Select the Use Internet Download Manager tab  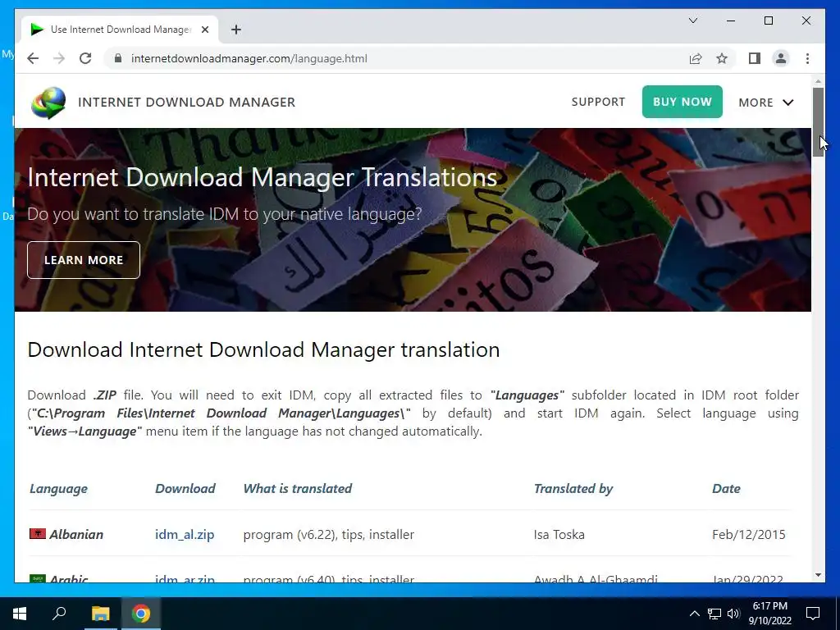tap(120, 30)
